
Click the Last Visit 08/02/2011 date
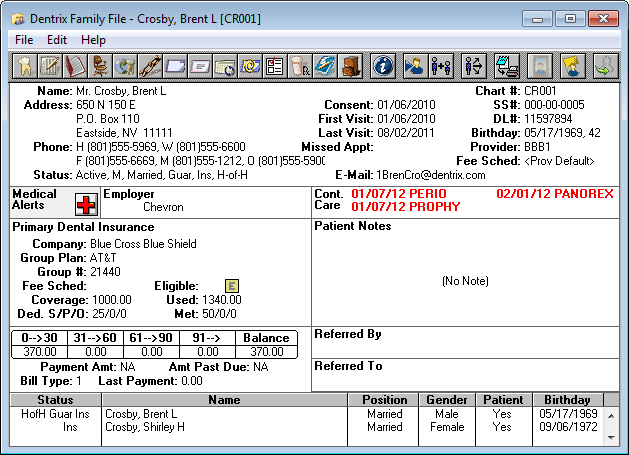pos(406,133)
